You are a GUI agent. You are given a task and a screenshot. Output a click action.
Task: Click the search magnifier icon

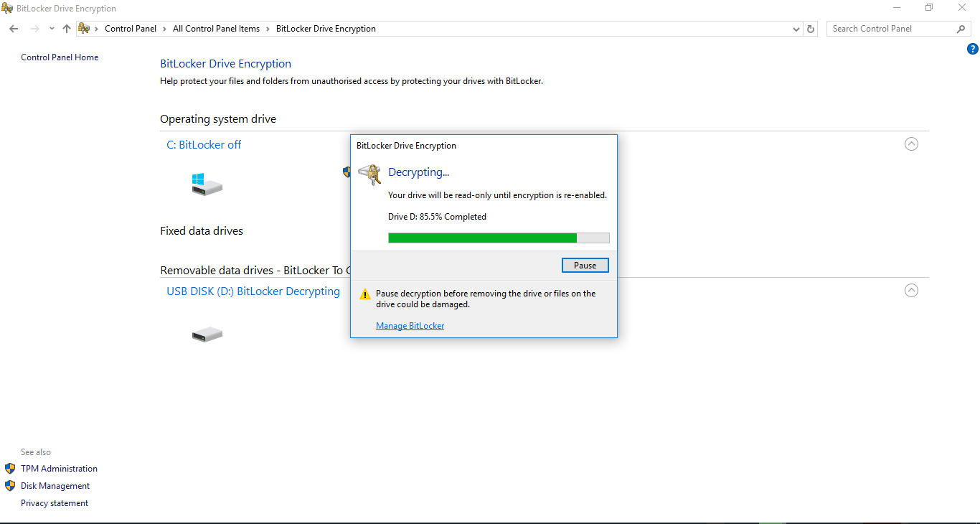tap(961, 29)
